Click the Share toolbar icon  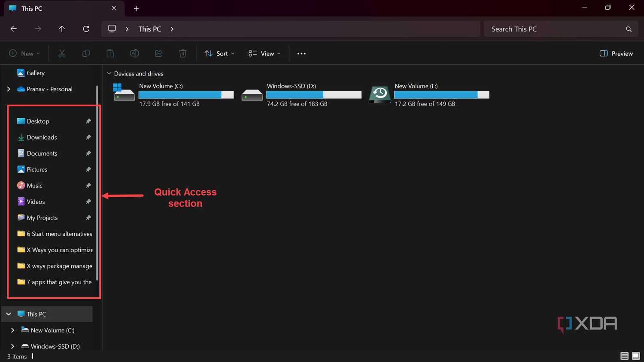point(158,53)
